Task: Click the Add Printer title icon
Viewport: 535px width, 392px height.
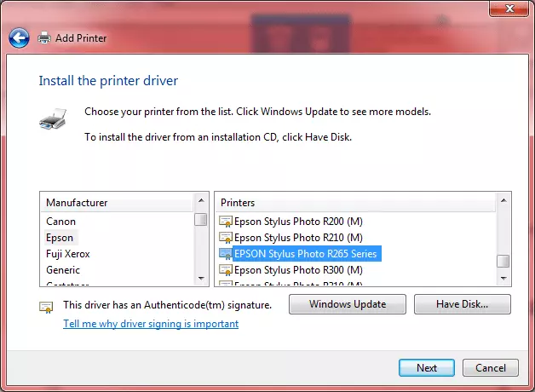Action: pyautogui.click(x=43, y=37)
